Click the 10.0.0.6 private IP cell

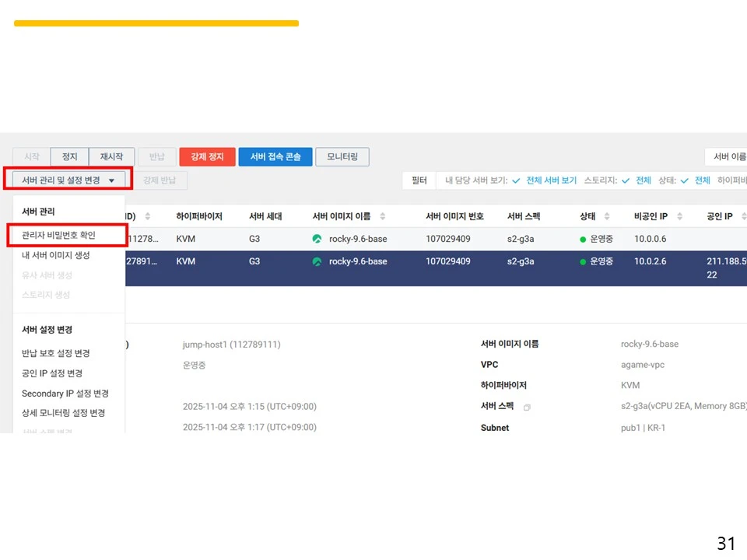pos(650,239)
